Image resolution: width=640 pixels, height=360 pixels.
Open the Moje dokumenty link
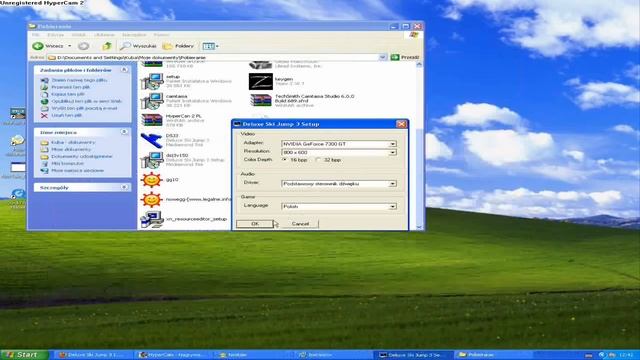pyautogui.click(x=71, y=149)
